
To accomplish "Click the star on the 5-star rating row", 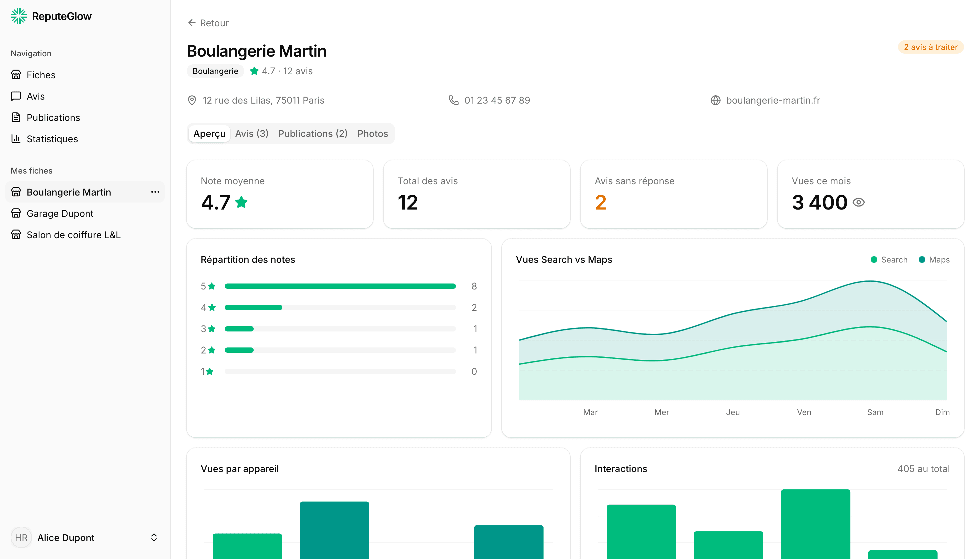I will (x=212, y=286).
